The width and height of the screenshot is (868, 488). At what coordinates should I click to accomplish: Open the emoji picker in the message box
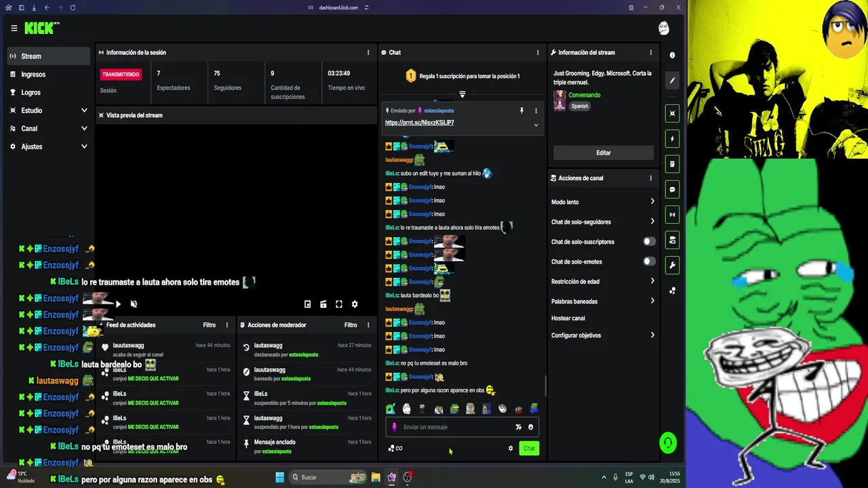click(x=530, y=427)
